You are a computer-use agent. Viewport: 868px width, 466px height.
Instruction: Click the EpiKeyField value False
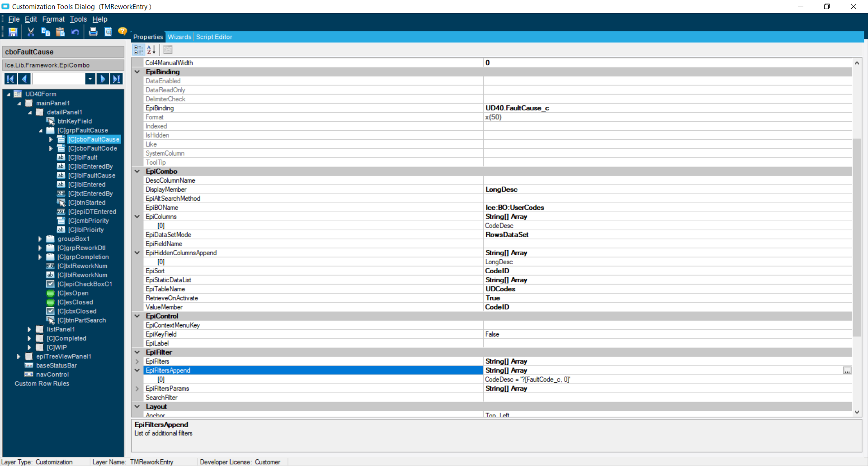(x=492, y=334)
